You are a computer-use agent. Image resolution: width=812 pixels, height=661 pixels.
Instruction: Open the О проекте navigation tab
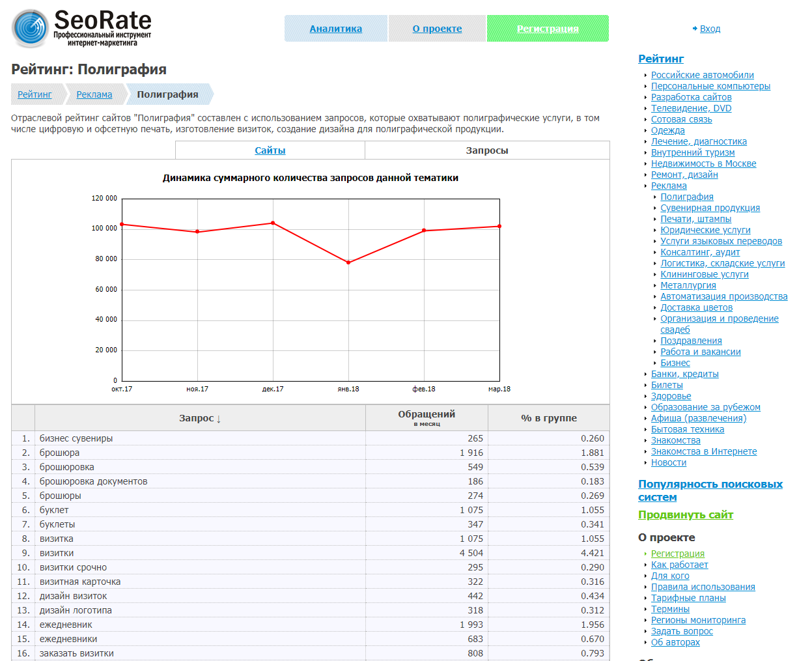point(437,29)
